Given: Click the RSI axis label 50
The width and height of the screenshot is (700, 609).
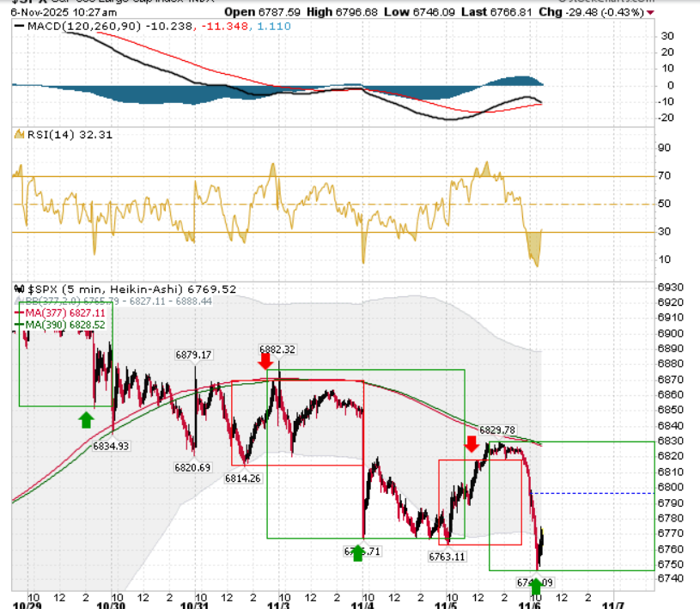Looking at the screenshot, I should (664, 204).
